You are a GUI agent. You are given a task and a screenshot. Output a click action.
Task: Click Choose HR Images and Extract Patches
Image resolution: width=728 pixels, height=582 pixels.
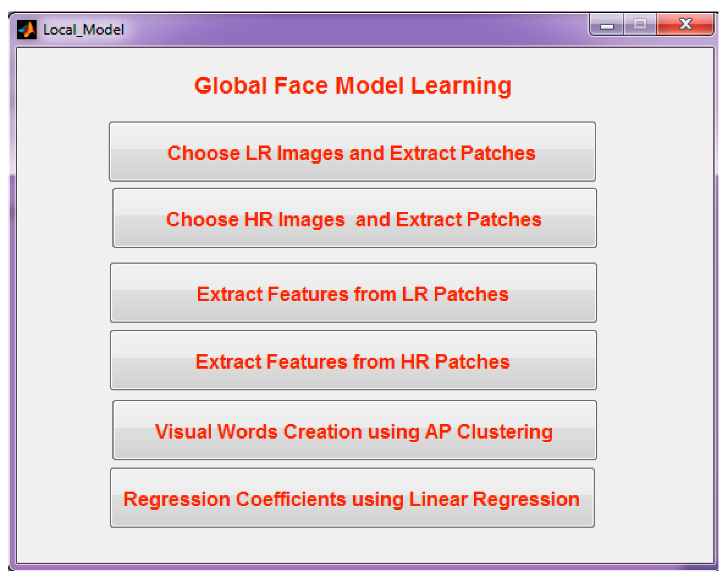354,218
